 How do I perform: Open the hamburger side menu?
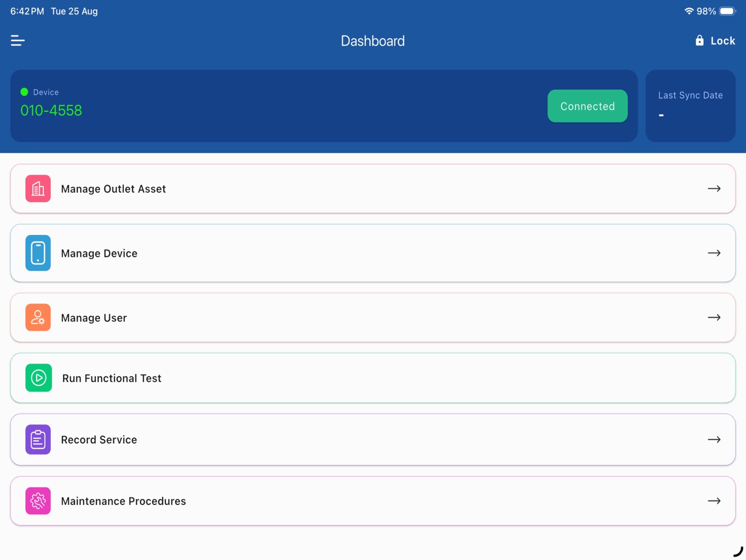[17, 40]
